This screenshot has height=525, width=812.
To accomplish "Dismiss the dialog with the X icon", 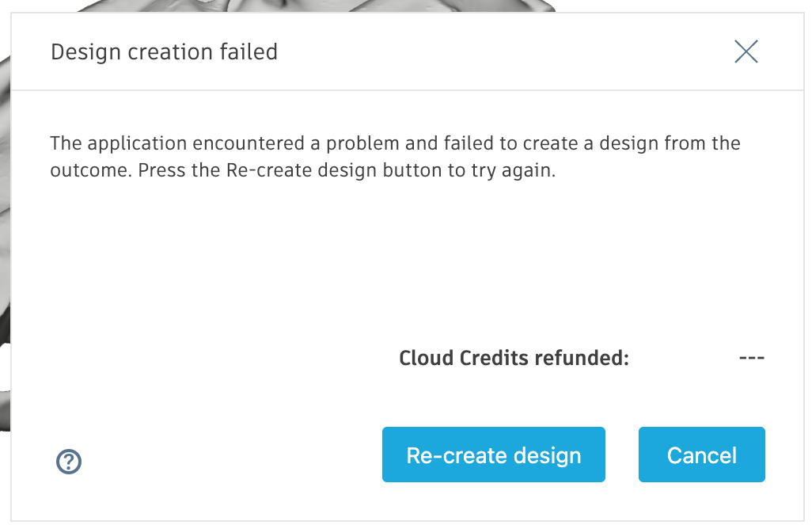I will pos(746,52).
